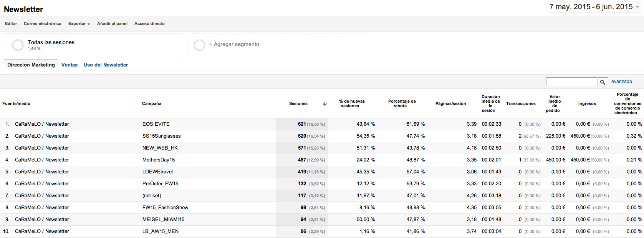Click + Agregar segmento box
Image resolution: width=644 pixels, height=238 pixels.
[x=278, y=45]
